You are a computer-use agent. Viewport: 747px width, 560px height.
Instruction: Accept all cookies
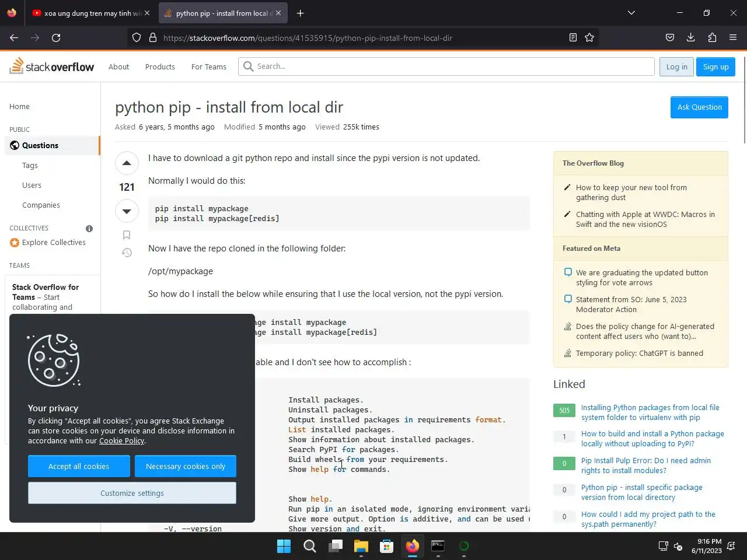pos(79,466)
